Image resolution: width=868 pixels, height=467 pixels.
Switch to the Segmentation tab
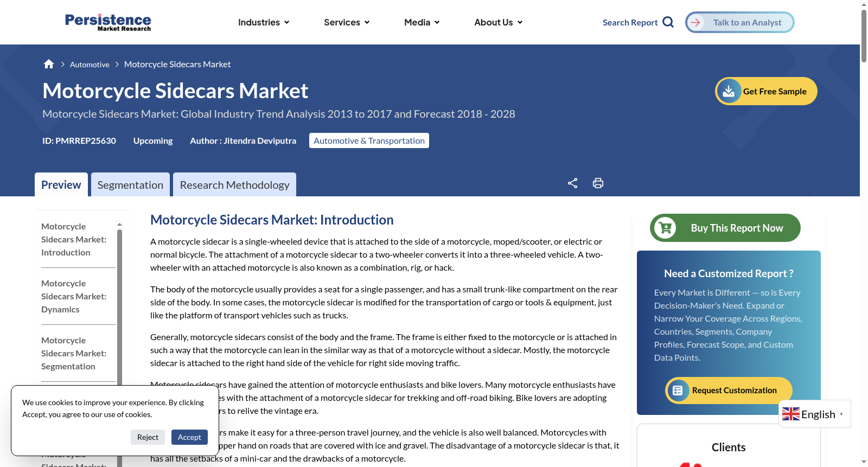pos(130,184)
